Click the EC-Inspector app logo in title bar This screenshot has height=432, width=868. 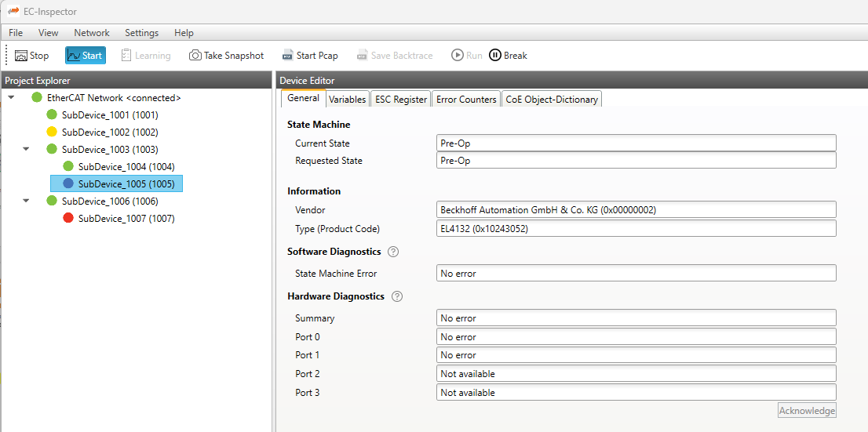pyautogui.click(x=13, y=11)
